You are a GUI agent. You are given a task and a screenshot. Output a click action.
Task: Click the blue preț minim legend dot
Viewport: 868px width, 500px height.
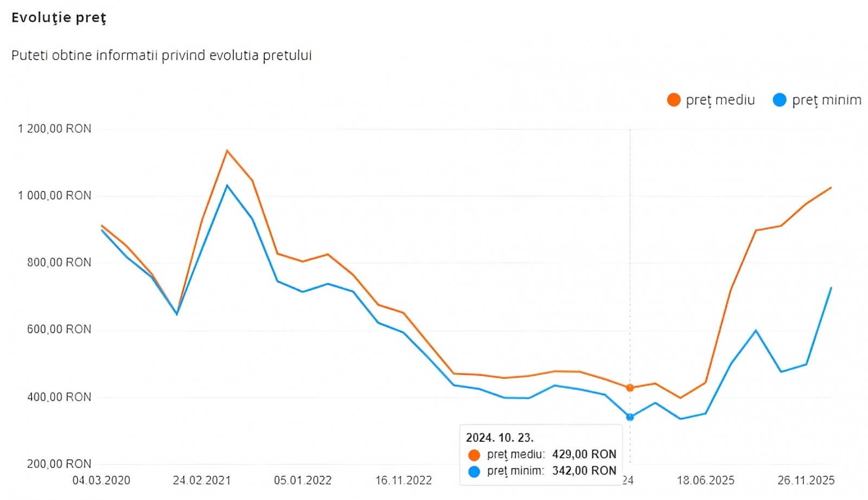tap(780, 100)
